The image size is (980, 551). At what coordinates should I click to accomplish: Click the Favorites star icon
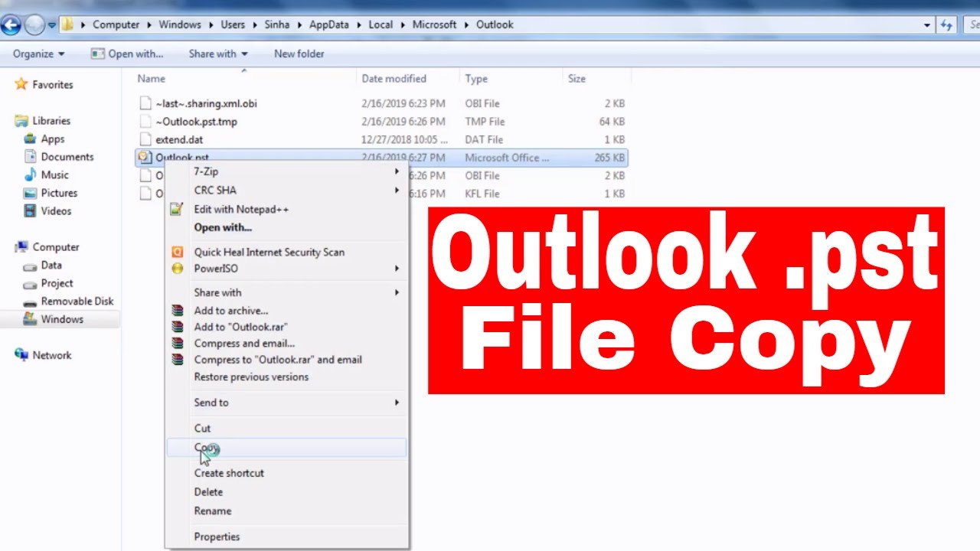click(x=21, y=84)
